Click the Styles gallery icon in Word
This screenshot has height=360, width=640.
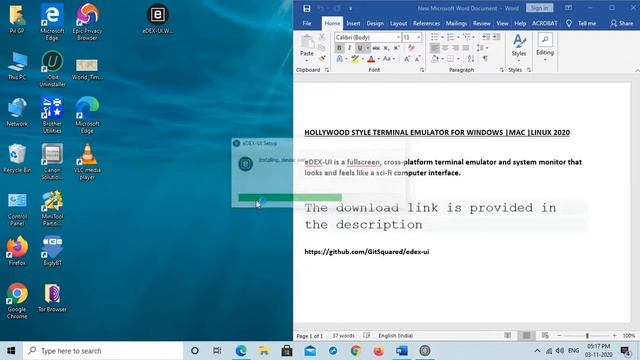(x=519, y=41)
